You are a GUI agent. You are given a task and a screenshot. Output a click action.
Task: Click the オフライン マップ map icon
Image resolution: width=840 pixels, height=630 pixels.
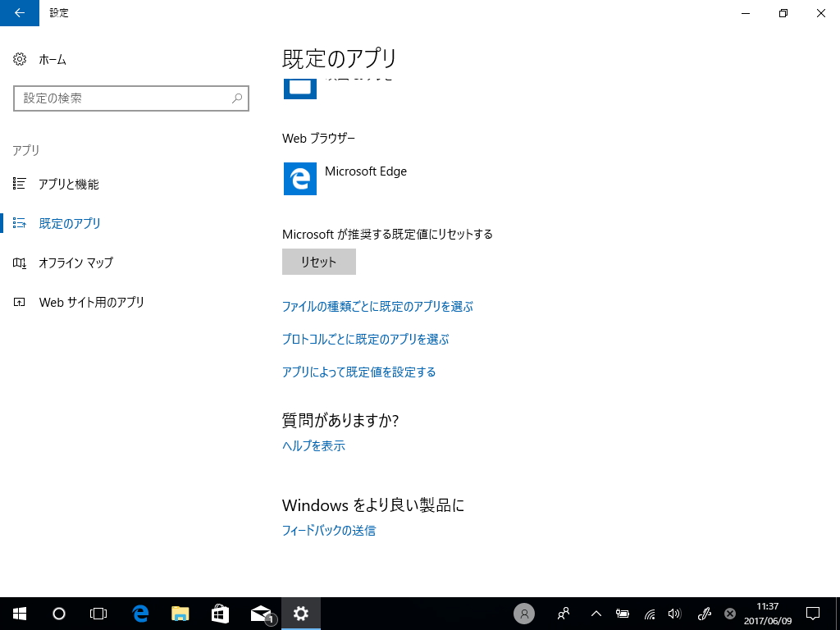(x=20, y=263)
